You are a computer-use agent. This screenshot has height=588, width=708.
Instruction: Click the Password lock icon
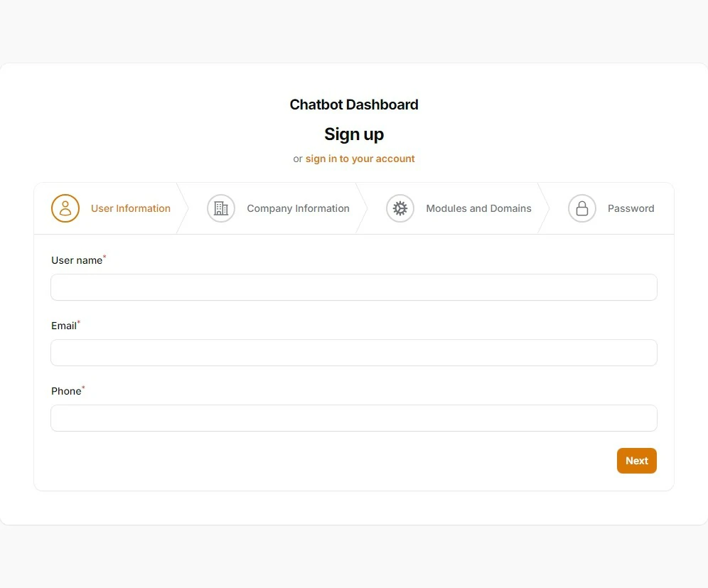tap(581, 208)
